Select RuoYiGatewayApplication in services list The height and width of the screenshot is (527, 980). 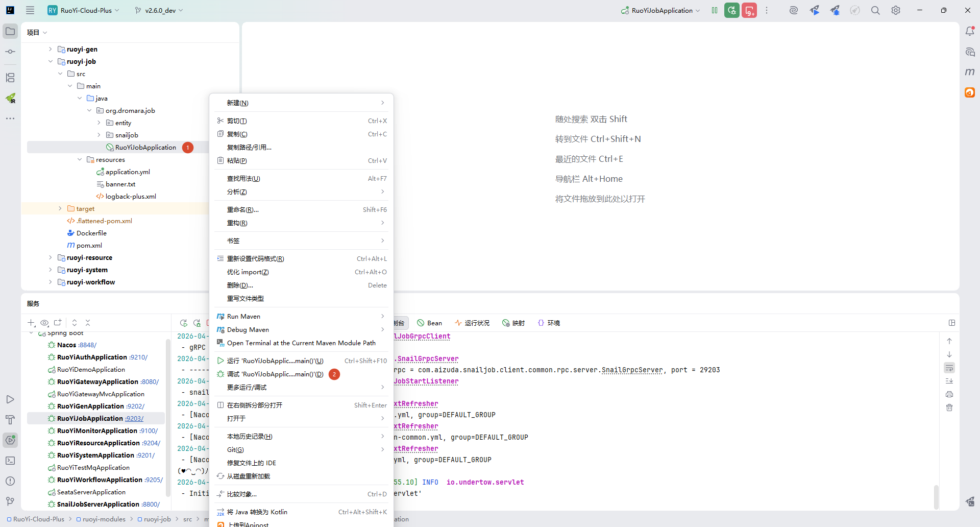tap(97, 382)
